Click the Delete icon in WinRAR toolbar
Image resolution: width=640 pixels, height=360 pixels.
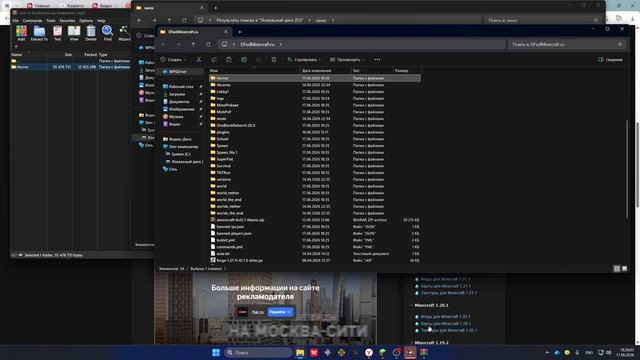[91, 33]
